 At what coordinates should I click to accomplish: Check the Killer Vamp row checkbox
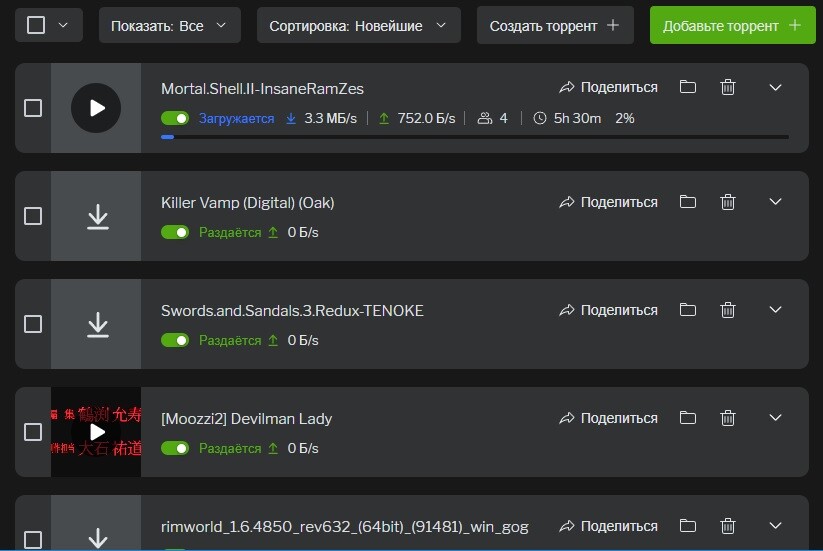pyautogui.click(x=33, y=216)
